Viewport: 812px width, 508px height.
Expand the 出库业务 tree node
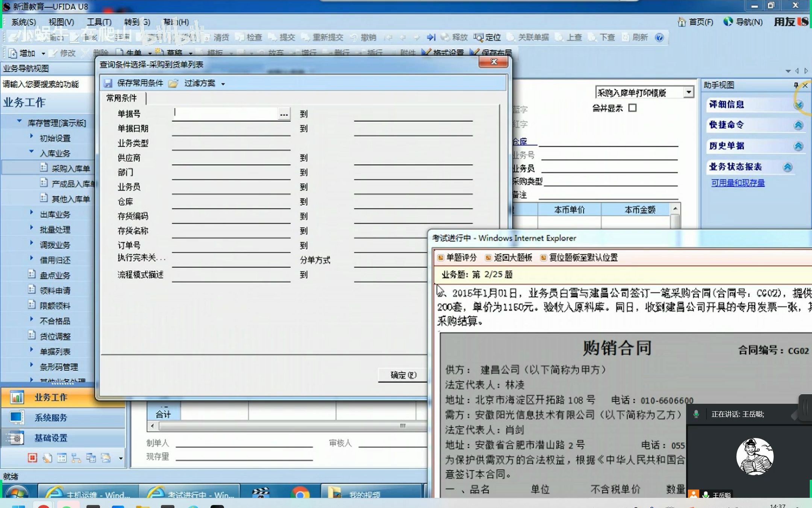click(x=32, y=213)
